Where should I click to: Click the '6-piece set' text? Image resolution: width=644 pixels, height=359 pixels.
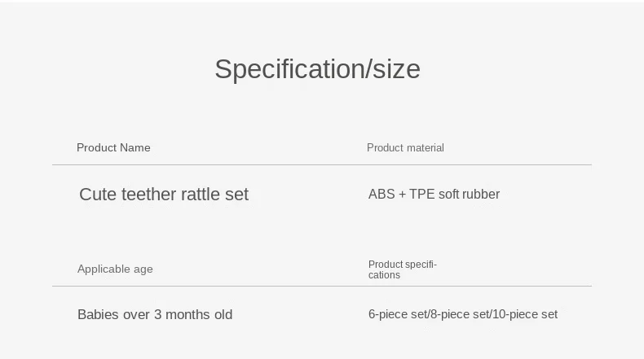point(398,314)
